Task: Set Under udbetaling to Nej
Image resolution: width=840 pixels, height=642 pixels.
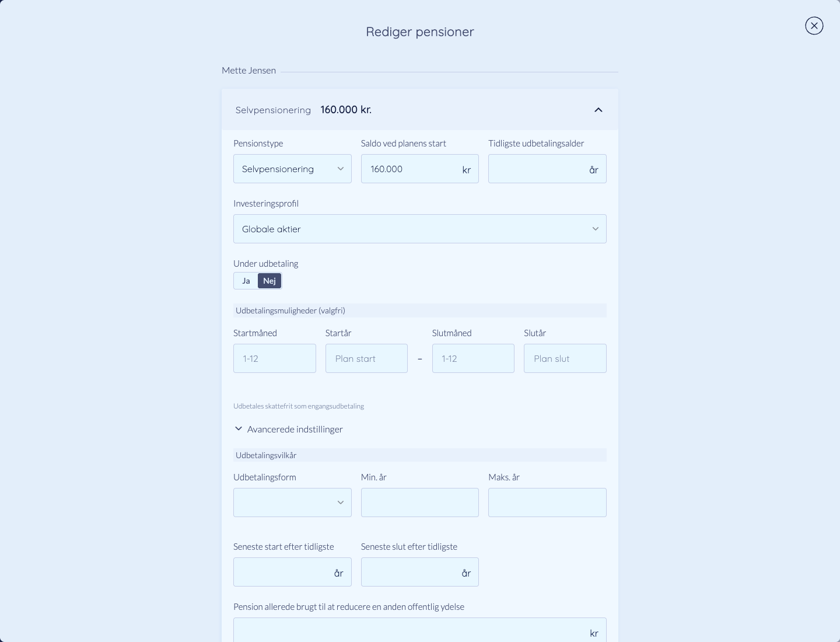Action: (x=269, y=281)
